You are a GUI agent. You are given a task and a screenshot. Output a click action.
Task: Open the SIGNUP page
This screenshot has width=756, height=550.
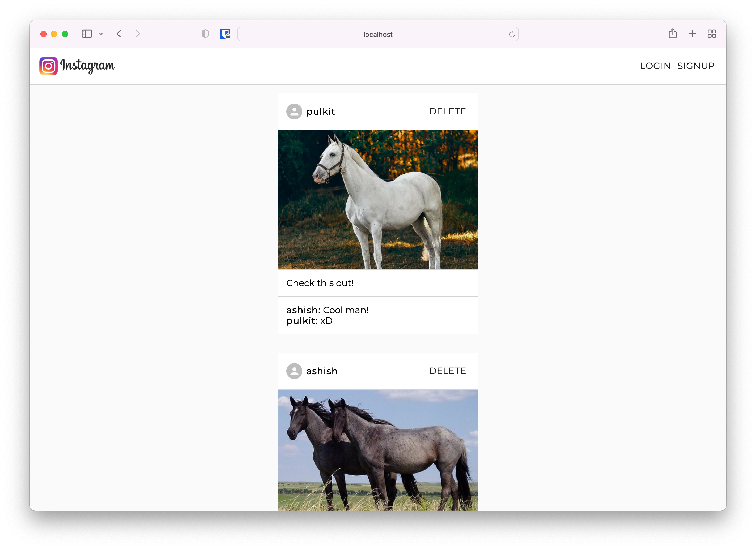click(x=696, y=66)
